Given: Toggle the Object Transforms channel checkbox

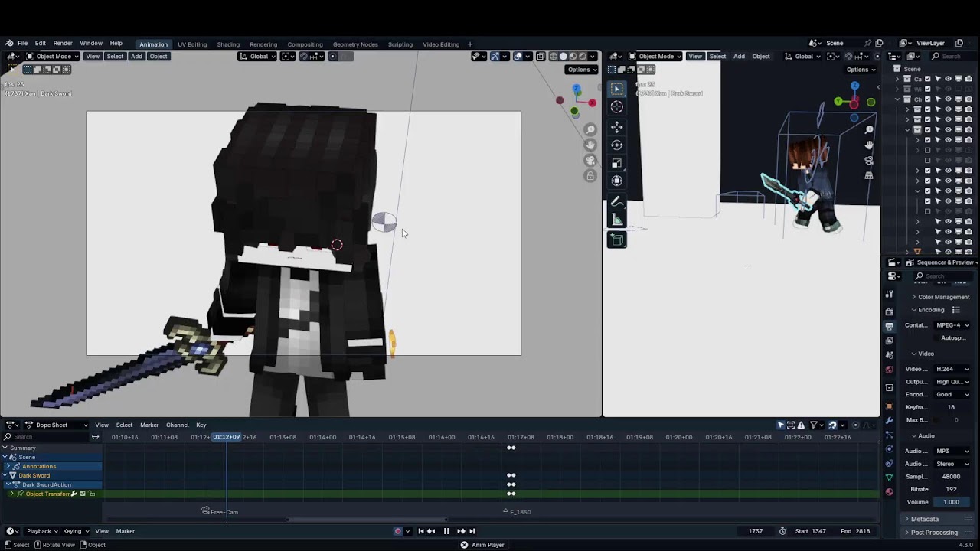Looking at the screenshot, I should click(x=83, y=494).
